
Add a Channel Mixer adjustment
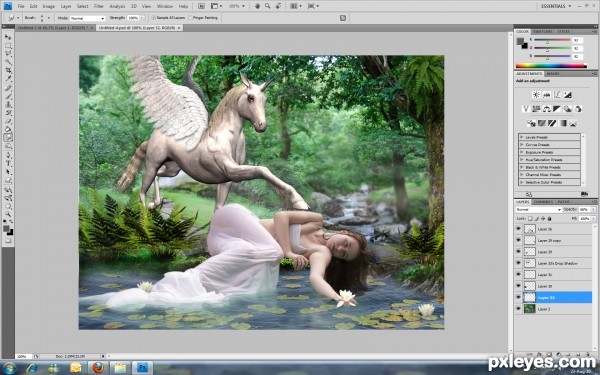click(x=578, y=109)
